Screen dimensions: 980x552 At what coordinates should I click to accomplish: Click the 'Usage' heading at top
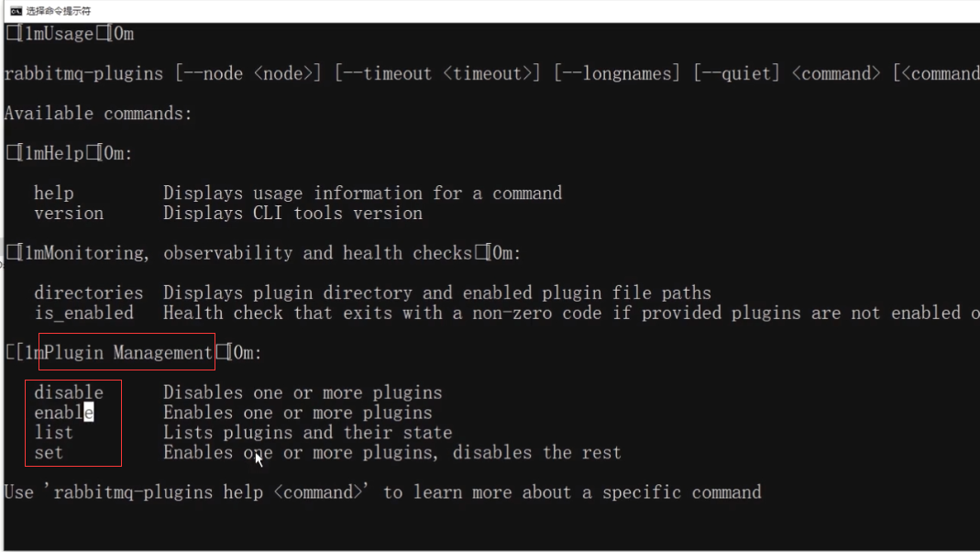tap(60, 34)
